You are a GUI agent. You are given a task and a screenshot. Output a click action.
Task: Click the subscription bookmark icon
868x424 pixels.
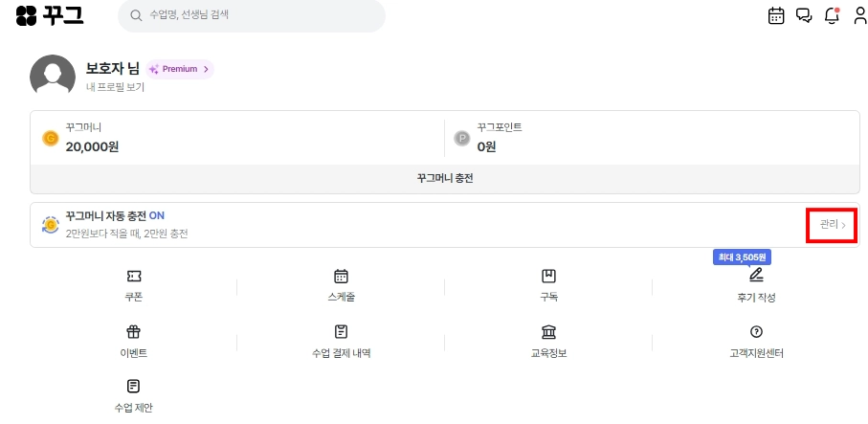click(x=548, y=276)
